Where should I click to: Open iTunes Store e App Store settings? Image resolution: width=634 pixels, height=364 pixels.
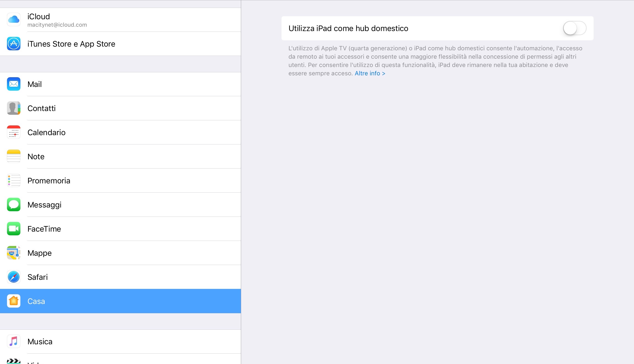click(x=71, y=44)
